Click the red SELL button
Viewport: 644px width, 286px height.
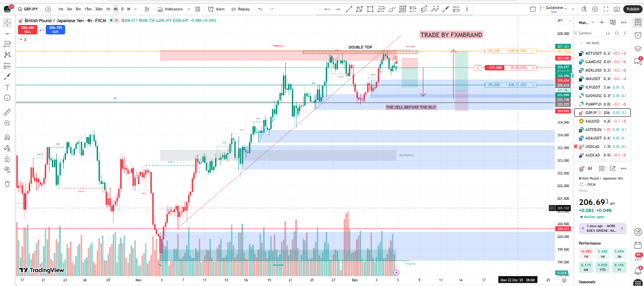[x=26, y=29]
